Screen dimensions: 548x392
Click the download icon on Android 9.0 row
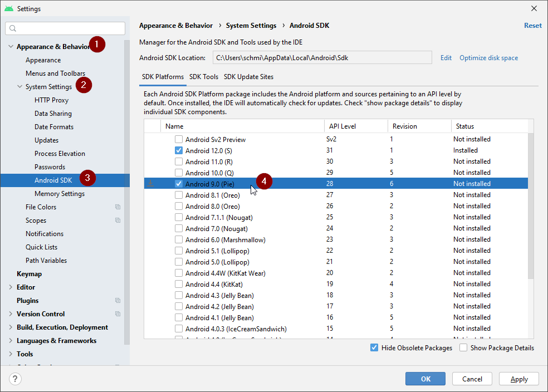(150, 183)
